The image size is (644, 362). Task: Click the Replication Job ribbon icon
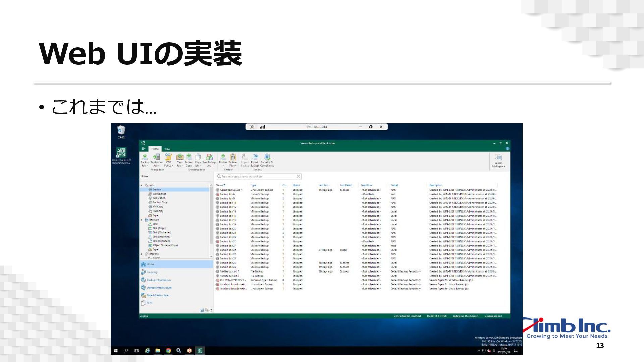tap(156, 157)
